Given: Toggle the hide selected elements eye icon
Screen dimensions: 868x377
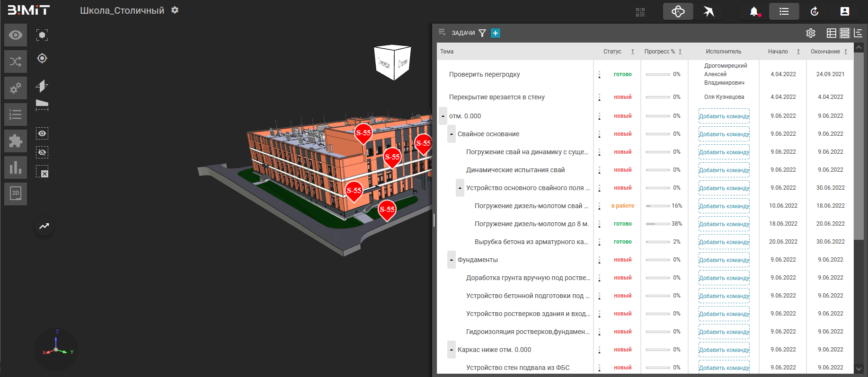Looking at the screenshot, I should [x=42, y=152].
